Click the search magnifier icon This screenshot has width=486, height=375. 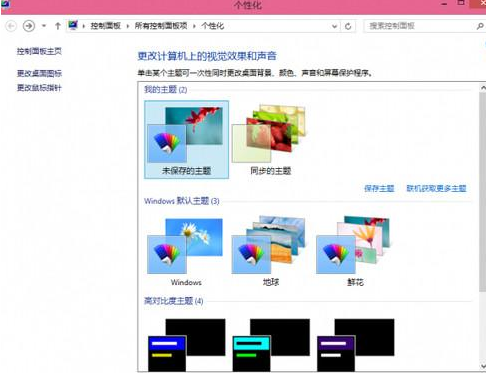pos(480,26)
